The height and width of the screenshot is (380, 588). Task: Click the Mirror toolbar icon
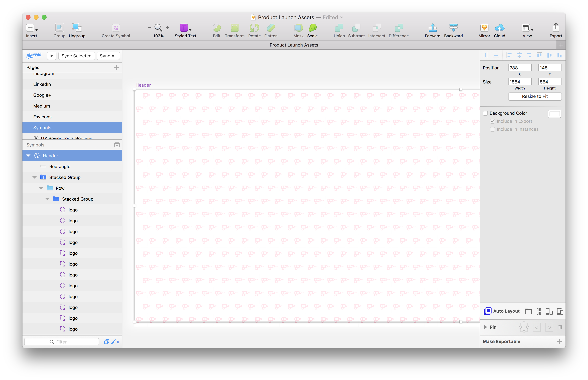coord(484,28)
